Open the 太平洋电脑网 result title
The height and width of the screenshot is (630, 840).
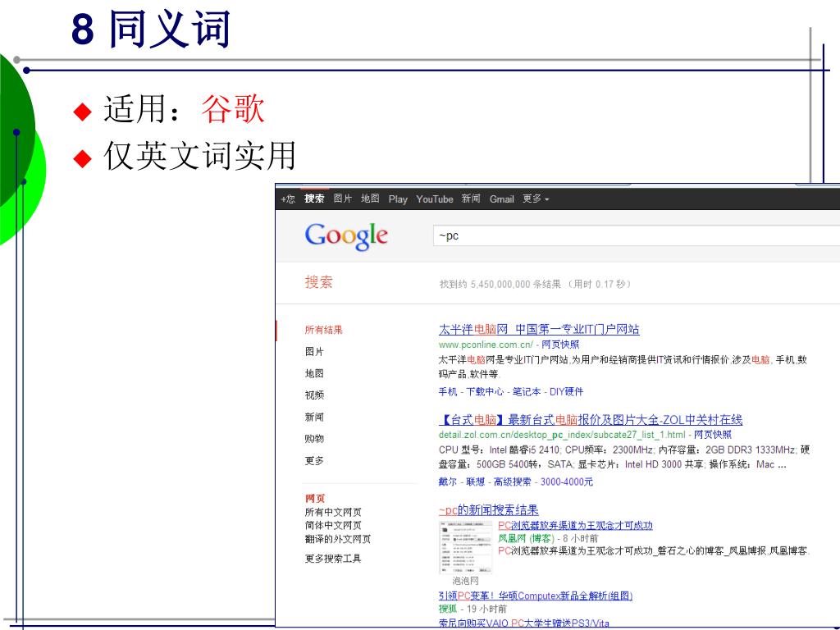(x=539, y=329)
